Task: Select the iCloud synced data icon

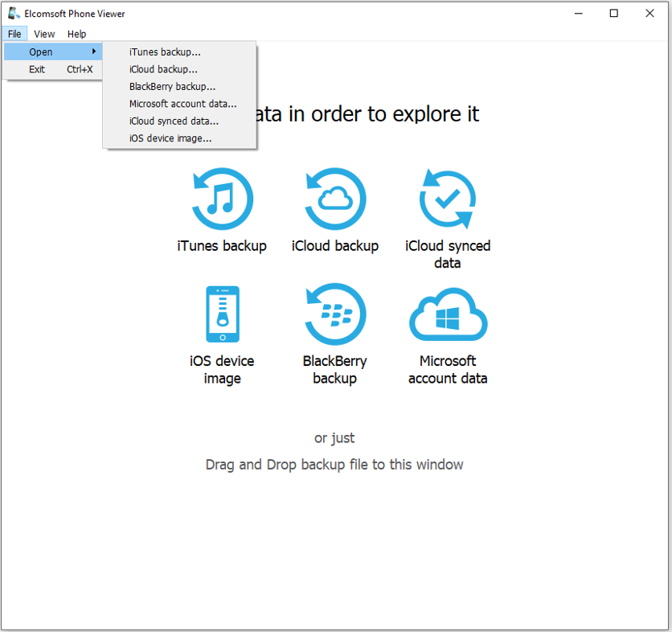Action: tap(448, 198)
